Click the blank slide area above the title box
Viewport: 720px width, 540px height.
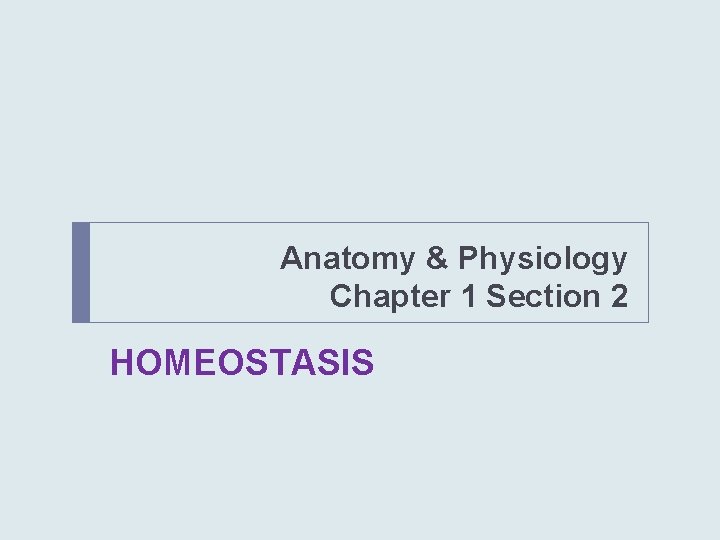coord(360,110)
